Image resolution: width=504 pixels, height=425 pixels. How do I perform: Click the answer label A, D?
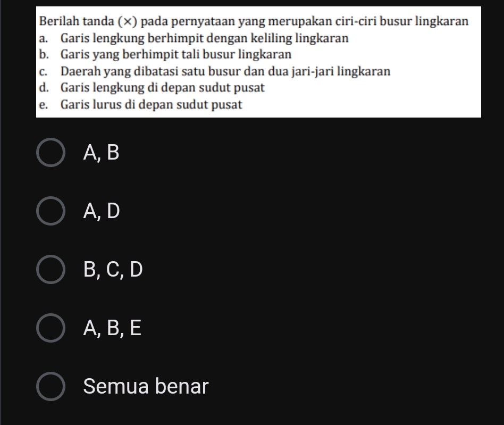[101, 212]
